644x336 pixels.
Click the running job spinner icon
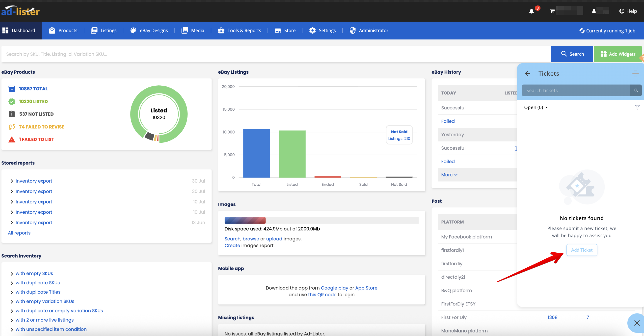(582, 31)
